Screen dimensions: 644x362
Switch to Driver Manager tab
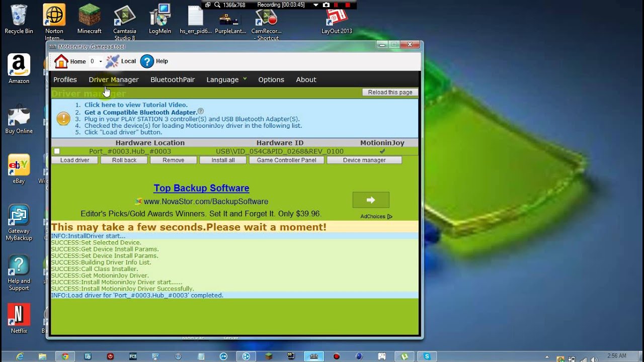114,79
